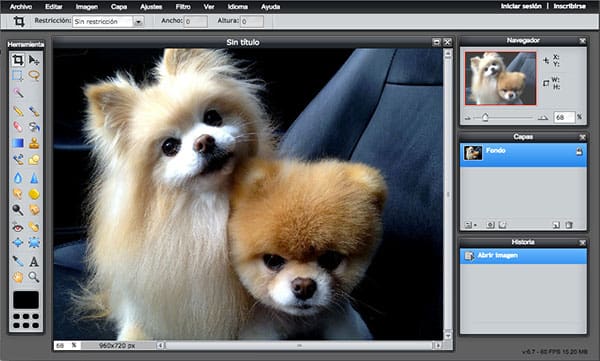The width and height of the screenshot is (600, 361).
Task: Click canvas vertical scrollbar up arrow
Action: [x=448, y=54]
